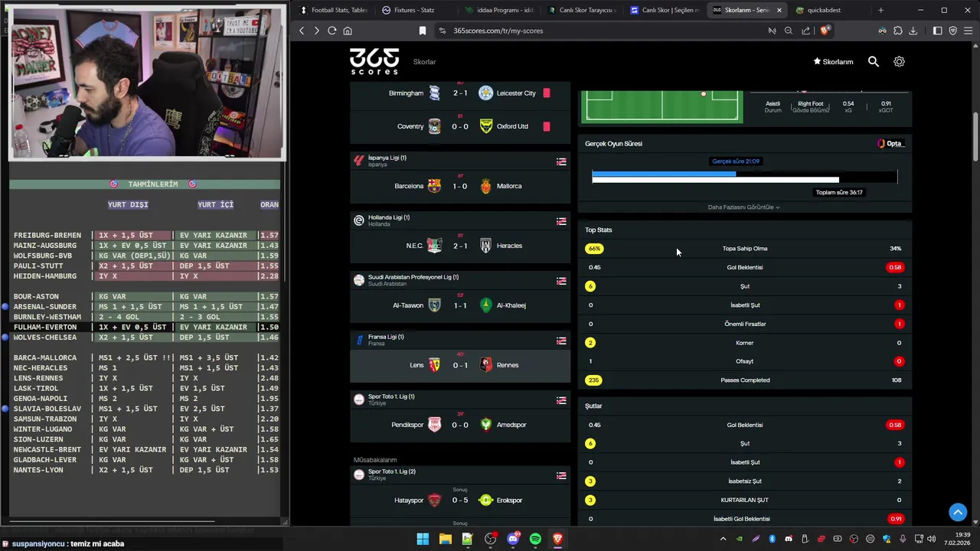
Task: Open a new browser tab
Action: [880, 10]
